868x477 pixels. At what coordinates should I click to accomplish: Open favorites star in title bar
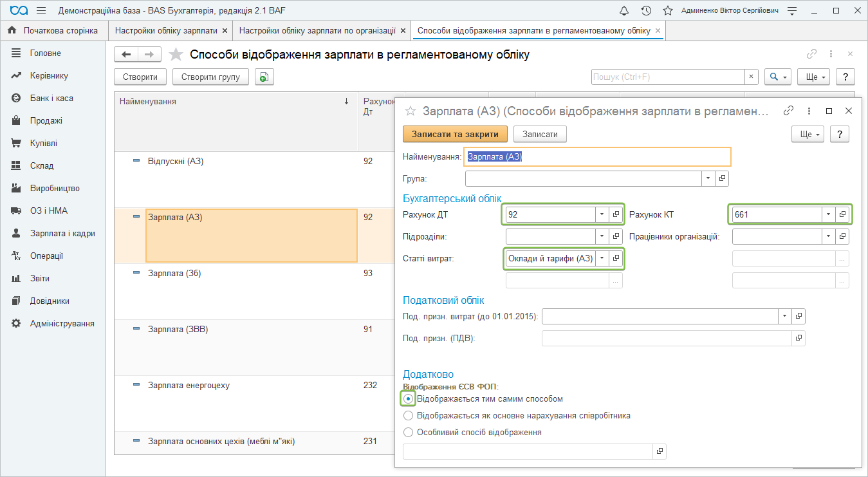click(668, 11)
